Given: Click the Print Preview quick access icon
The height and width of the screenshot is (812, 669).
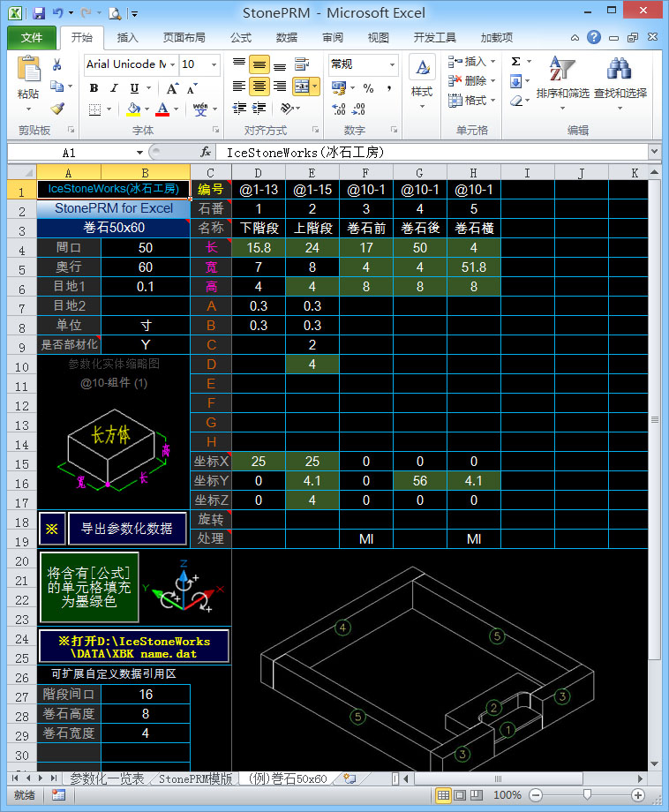Looking at the screenshot, I should [x=115, y=13].
